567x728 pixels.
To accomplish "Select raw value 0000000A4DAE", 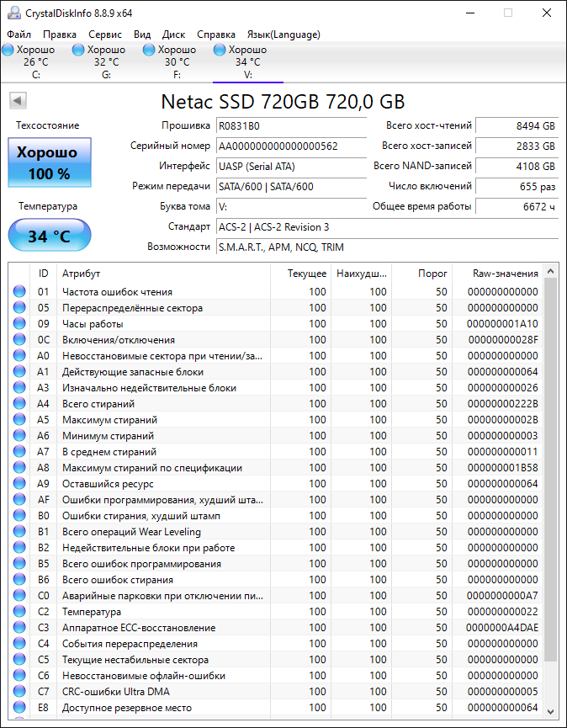I will tap(502, 628).
